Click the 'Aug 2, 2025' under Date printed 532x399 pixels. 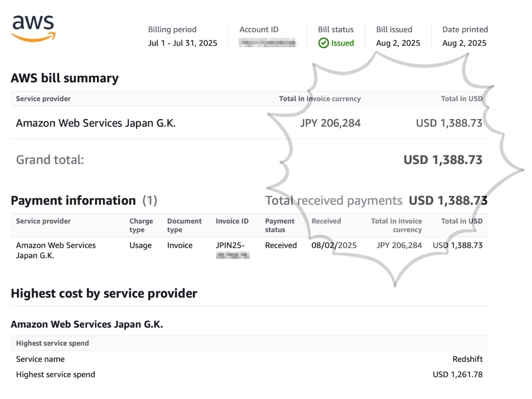[x=464, y=43]
